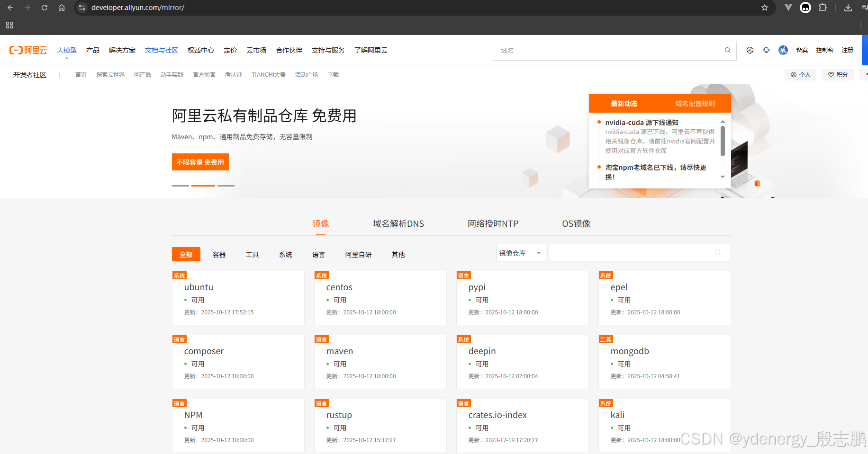Screen dimensions: 868x454
Task: Select the 镜像 tab
Action: (x=321, y=223)
